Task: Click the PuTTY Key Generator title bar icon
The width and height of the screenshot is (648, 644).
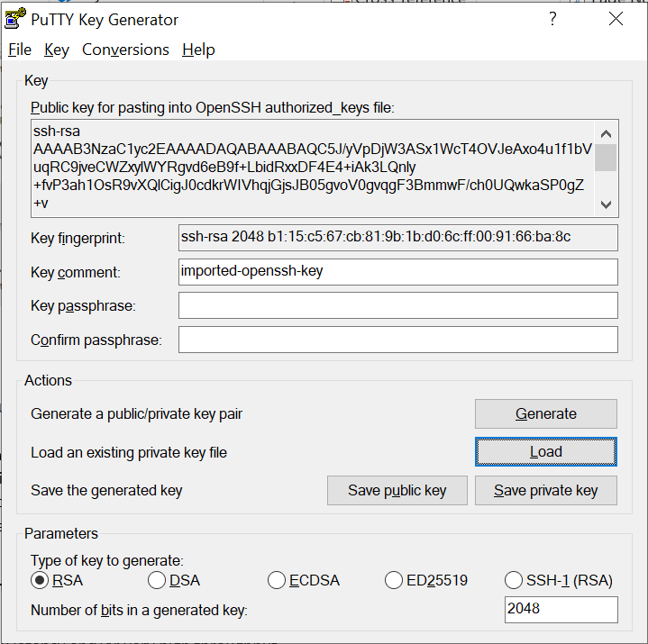Action: [14, 19]
